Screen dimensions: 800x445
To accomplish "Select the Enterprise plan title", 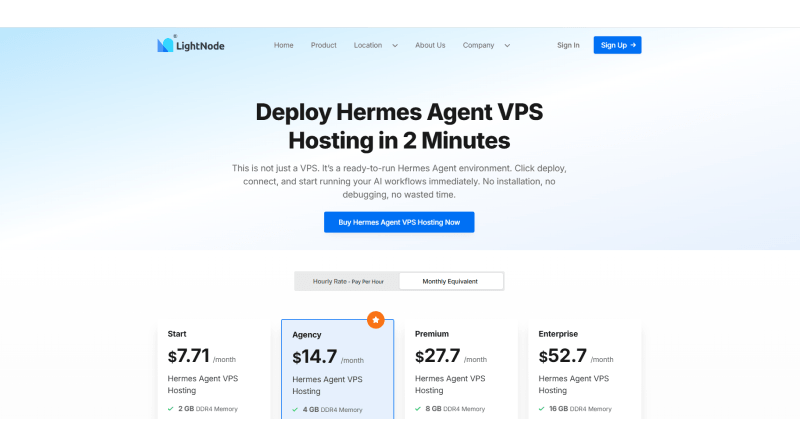I will [x=558, y=334].
